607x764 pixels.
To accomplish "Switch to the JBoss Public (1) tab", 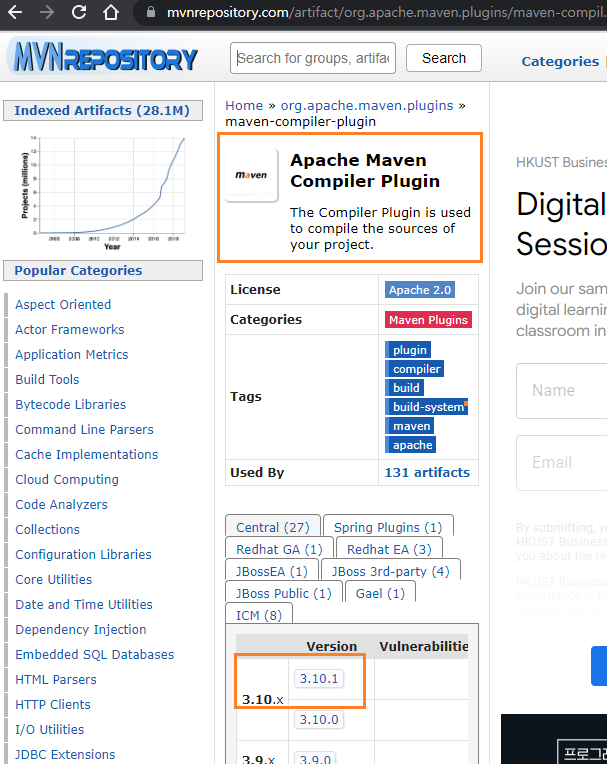I will coord(284,593).
